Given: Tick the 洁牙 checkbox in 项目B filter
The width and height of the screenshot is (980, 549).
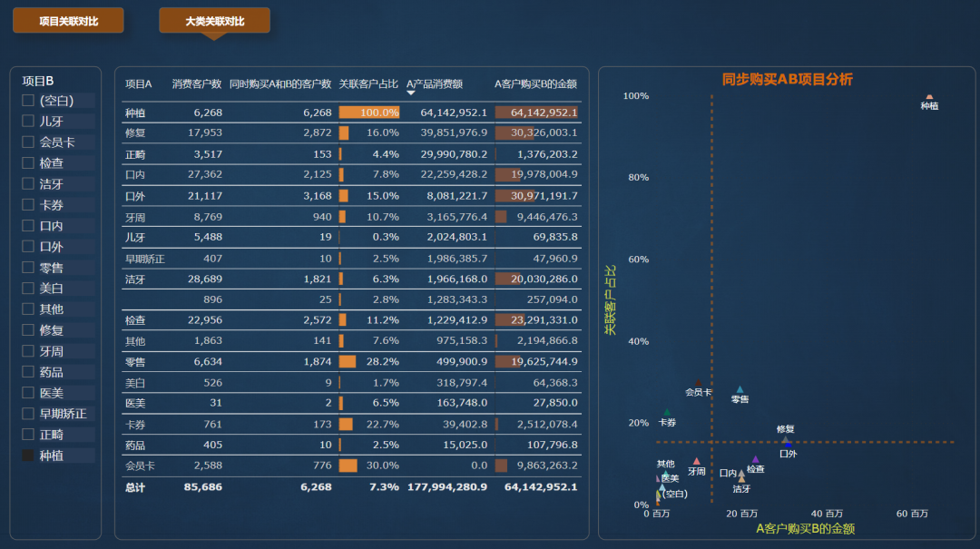Looking at the screenshot, I should tap(27, 183).
